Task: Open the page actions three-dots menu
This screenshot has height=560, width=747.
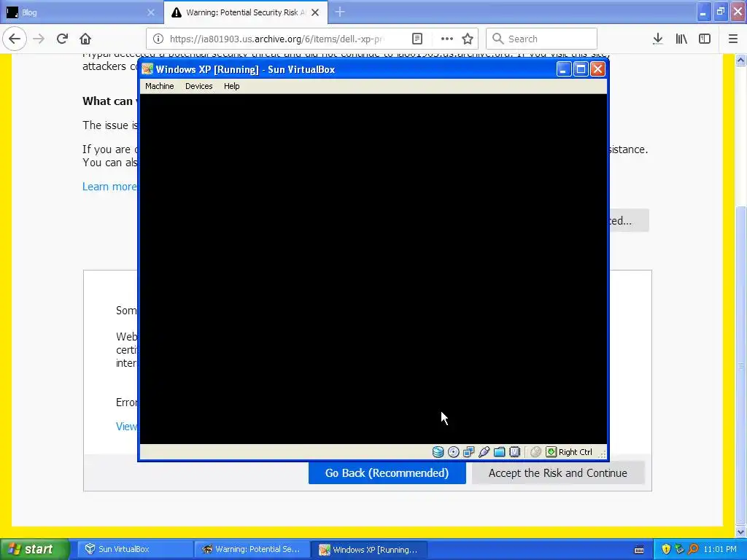Action: click(447, 39)
